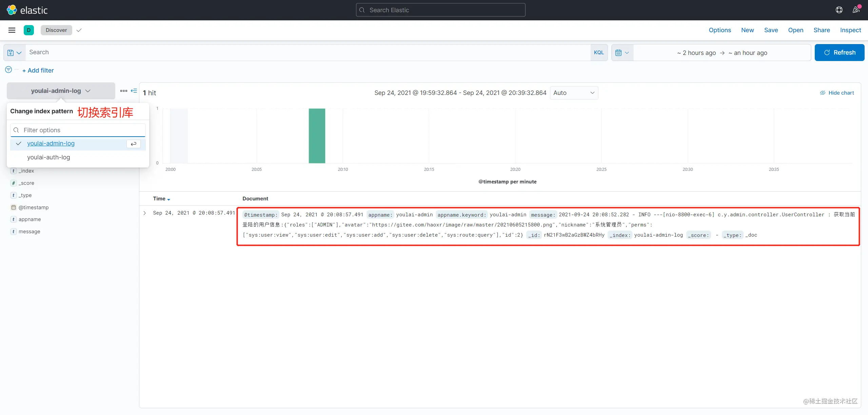Toggle sort on the Time column

tap(161, 199)
